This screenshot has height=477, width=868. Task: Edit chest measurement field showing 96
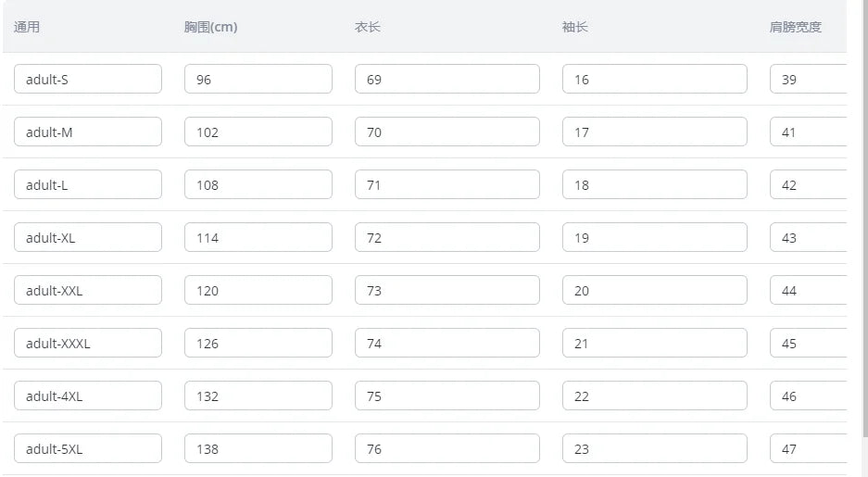point(258,79)
